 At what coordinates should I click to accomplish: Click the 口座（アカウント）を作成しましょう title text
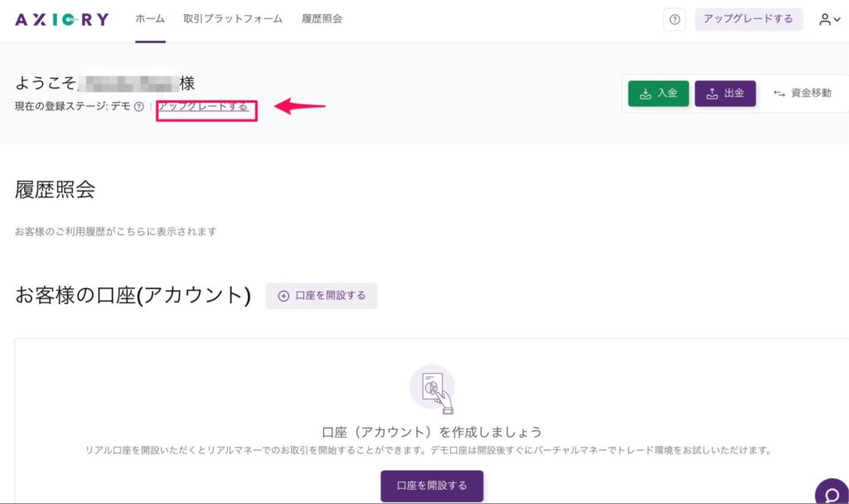431,432
